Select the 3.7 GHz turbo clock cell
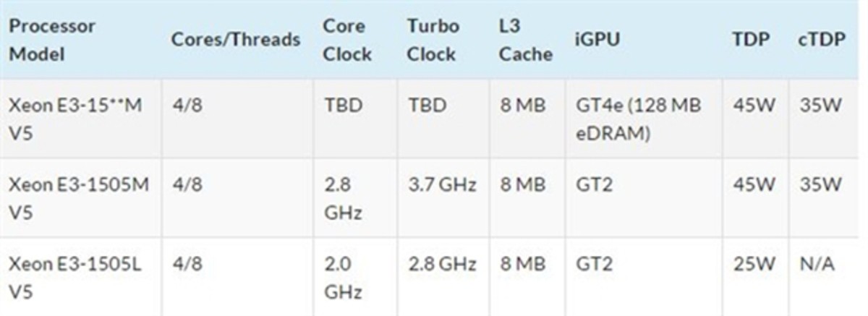Viewport: 868px width, 316px height. [x=441, y=185]
